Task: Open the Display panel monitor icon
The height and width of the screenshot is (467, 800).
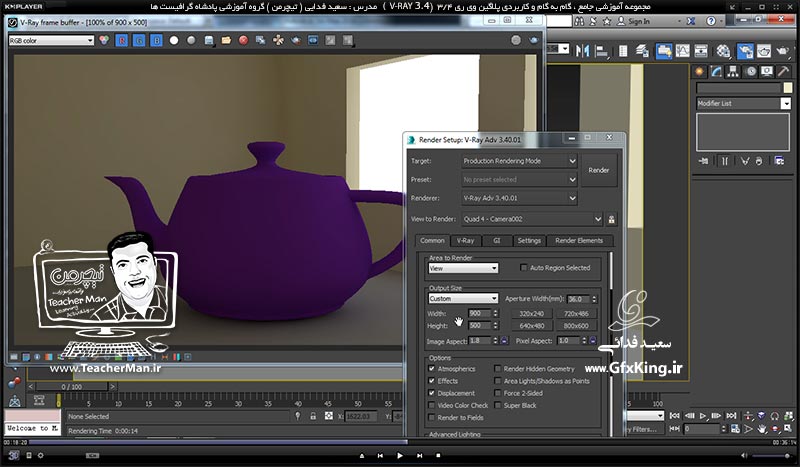Action: coord(767,71)
